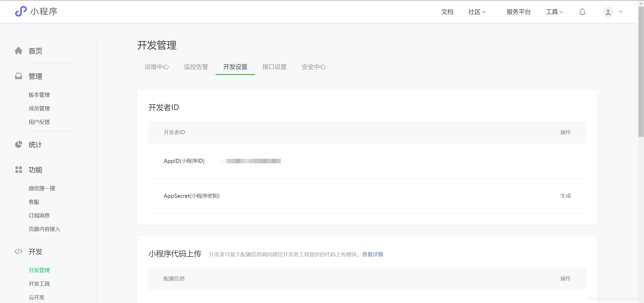Open 成员管理 in sidebar

(x=39, y=108)
